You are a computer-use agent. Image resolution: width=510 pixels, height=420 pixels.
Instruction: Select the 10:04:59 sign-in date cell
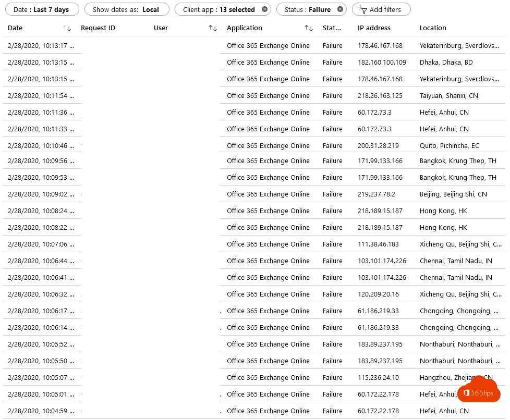[41, 411]
